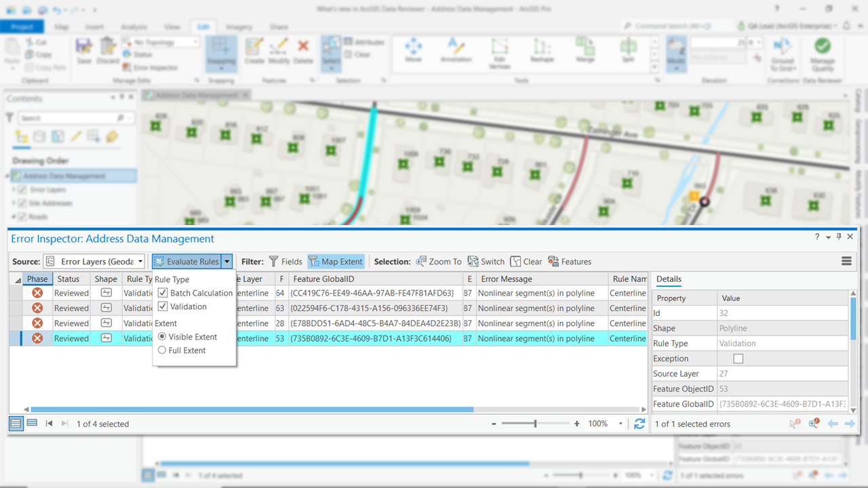This screenshot has width=868, height=488.
Task: Click the Split tool in ribbon
Action: point(628,51)
